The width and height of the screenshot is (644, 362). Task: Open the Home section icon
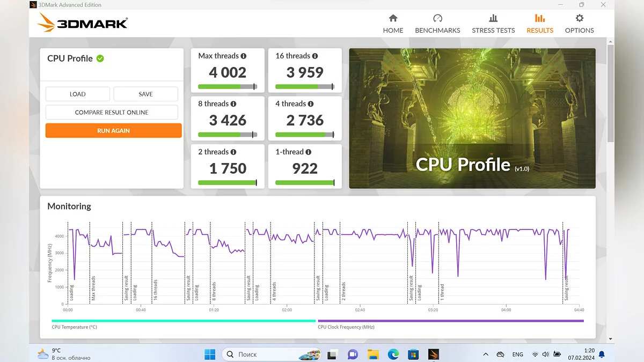393,19
